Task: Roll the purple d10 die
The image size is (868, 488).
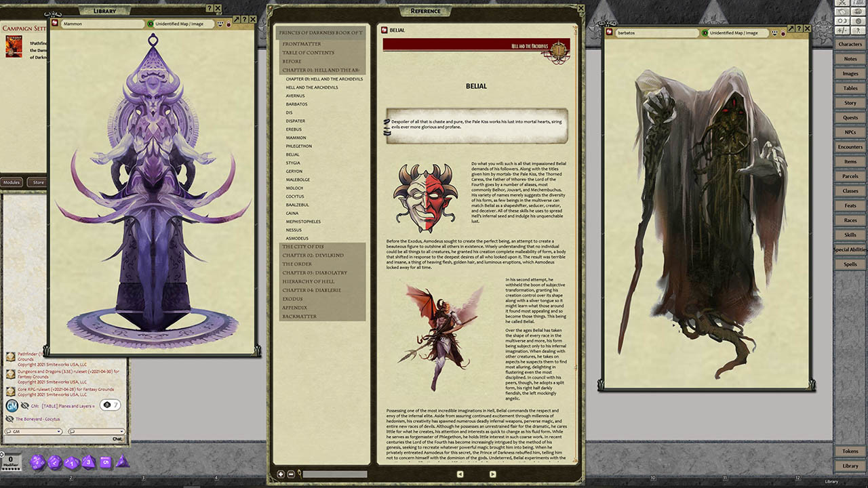Action: pyautogui.click(x=71, y=462)
